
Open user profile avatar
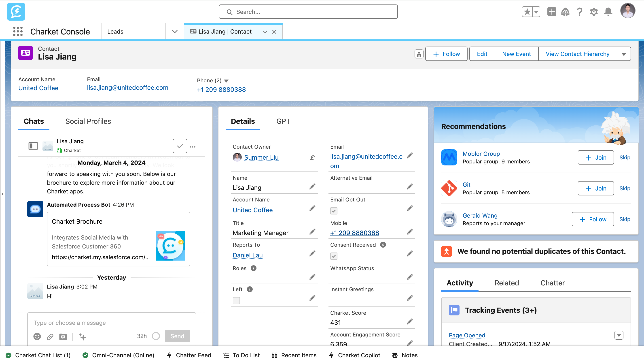coord(627,11)
